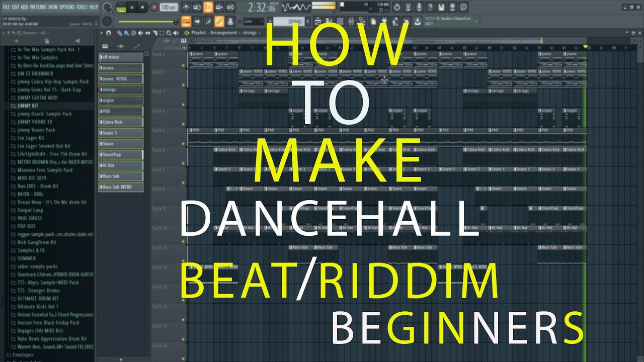Click the download content library icon
Screen dimensions: 644x362
click(418, 22)
